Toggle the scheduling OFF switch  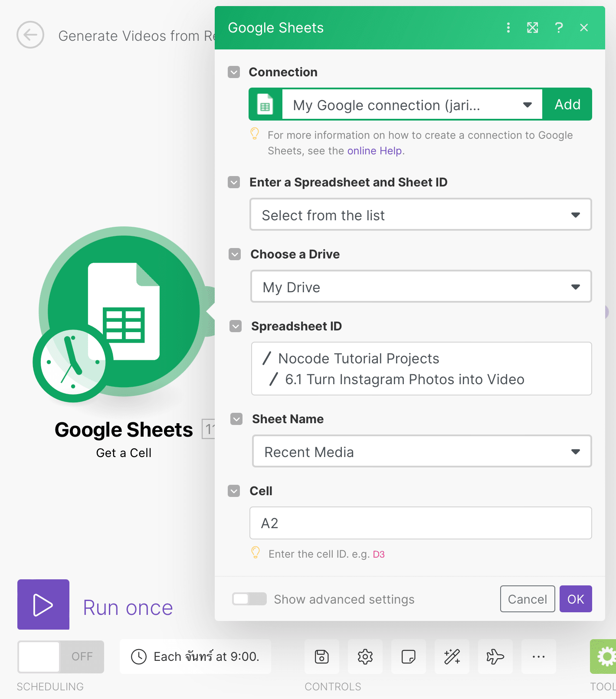pyautogui.click(x=61, y=657)
